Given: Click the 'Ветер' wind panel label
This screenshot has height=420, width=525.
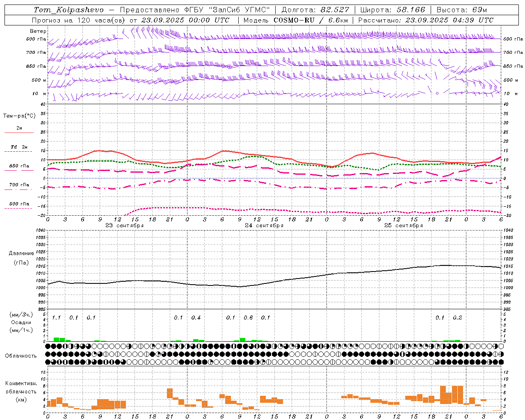Looking at the screenshot, I should click(38, 31).
